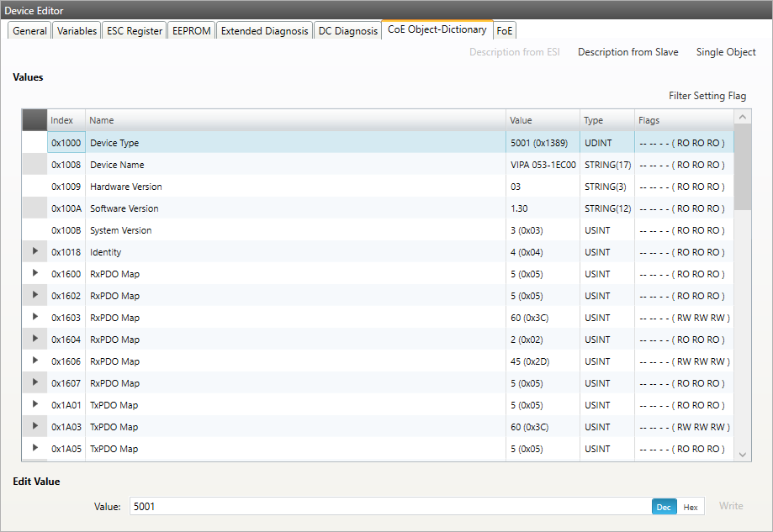This screenshot has height=532, width=773.
Task: Choose the Single Object option
Action: (x=726, y=52)
